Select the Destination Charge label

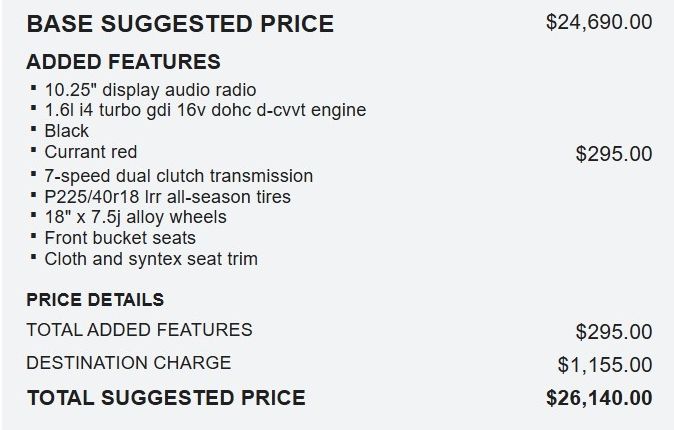click(129, 363)
